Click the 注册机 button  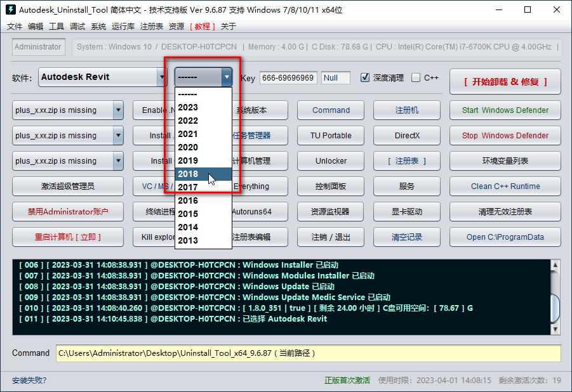407,110
